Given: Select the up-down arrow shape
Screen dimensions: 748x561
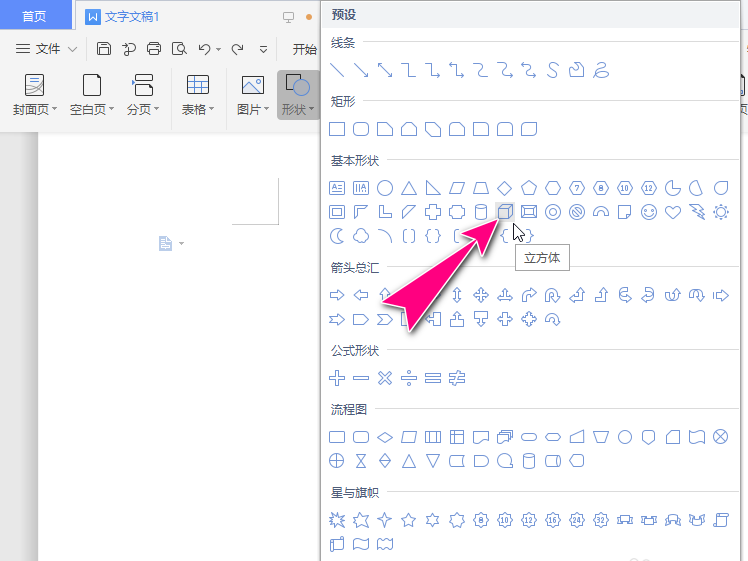Looking at the screenshot, I should tap(457, 295).
